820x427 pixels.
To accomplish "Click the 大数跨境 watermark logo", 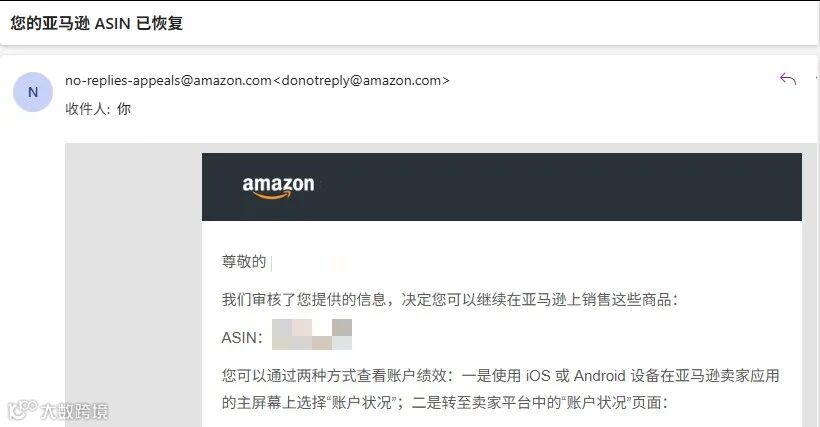I will click(x=59, y=411).
